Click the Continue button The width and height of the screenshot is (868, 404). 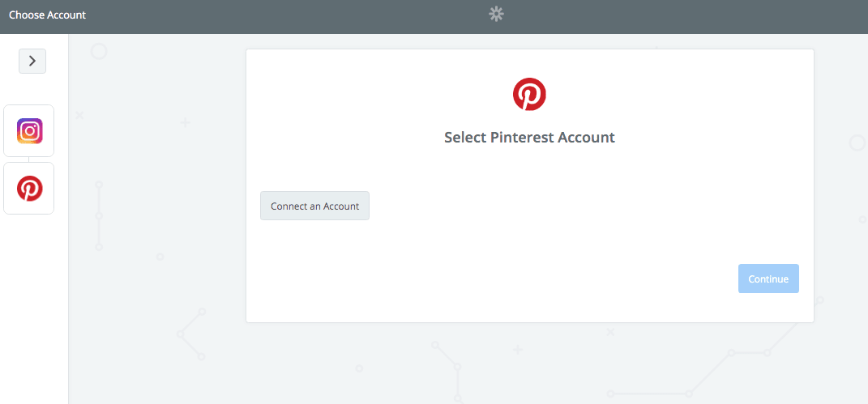[768, 279]
